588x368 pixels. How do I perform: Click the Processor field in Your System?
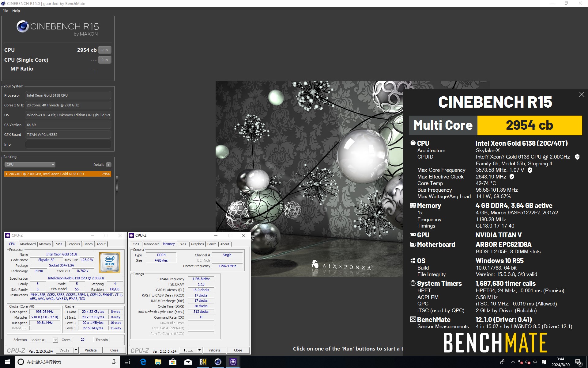pyautogui.click(x=68, y=95)
